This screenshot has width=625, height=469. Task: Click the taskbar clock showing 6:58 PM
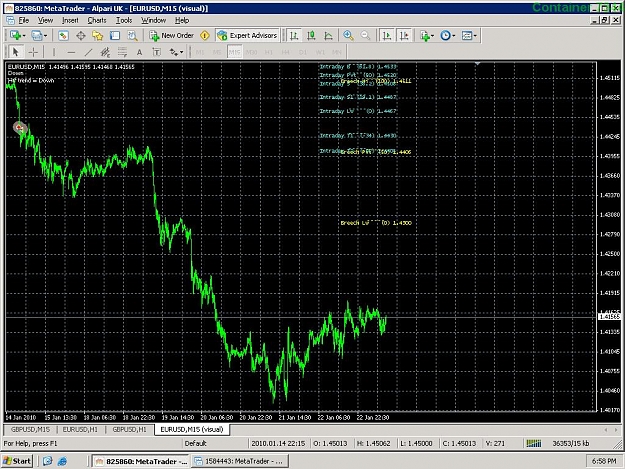click(x=603, y=461)
